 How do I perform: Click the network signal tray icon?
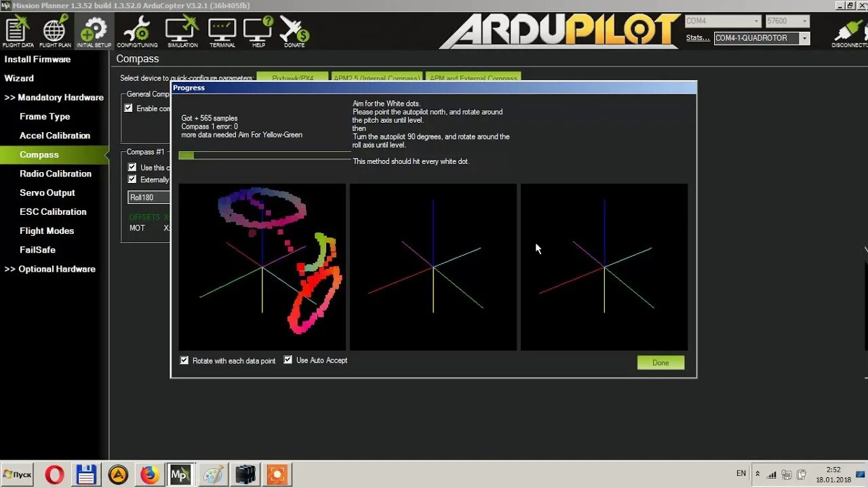point(772,474)
